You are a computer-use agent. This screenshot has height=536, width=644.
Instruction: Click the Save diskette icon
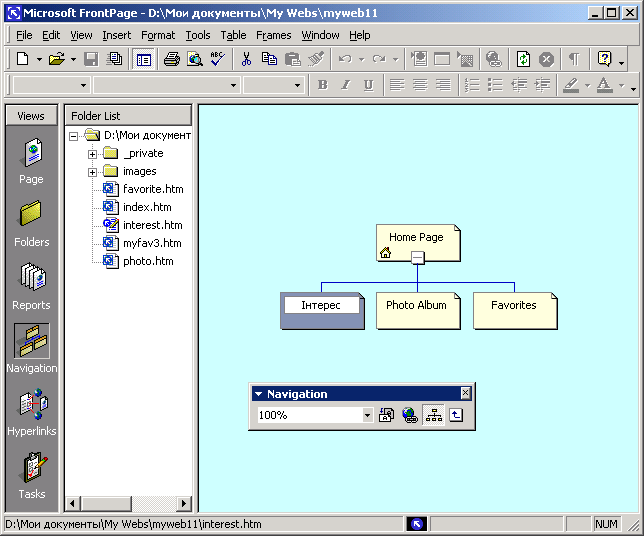[x=91, y=59]
